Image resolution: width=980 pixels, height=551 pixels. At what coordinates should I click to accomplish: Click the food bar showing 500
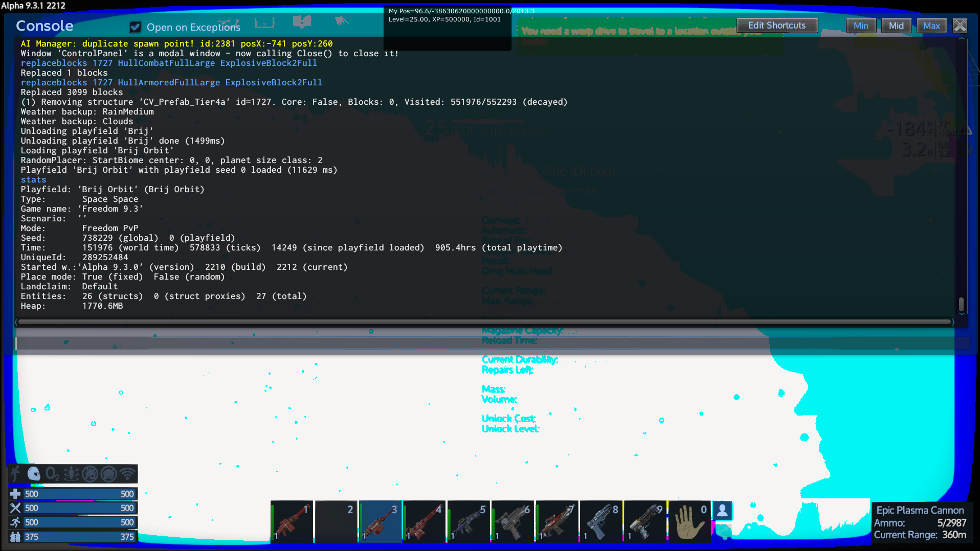tap(79, 508)
